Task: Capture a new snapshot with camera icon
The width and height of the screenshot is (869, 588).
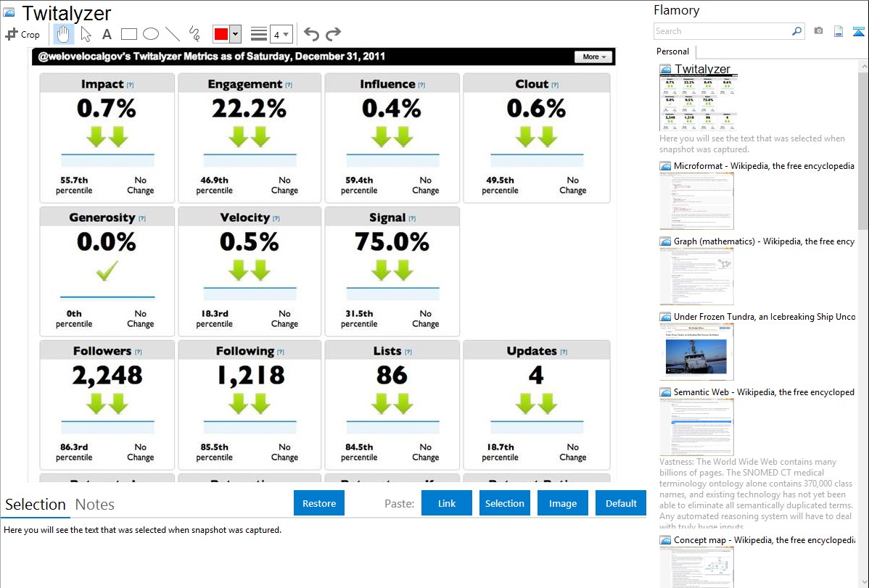Action: (818, 31)
